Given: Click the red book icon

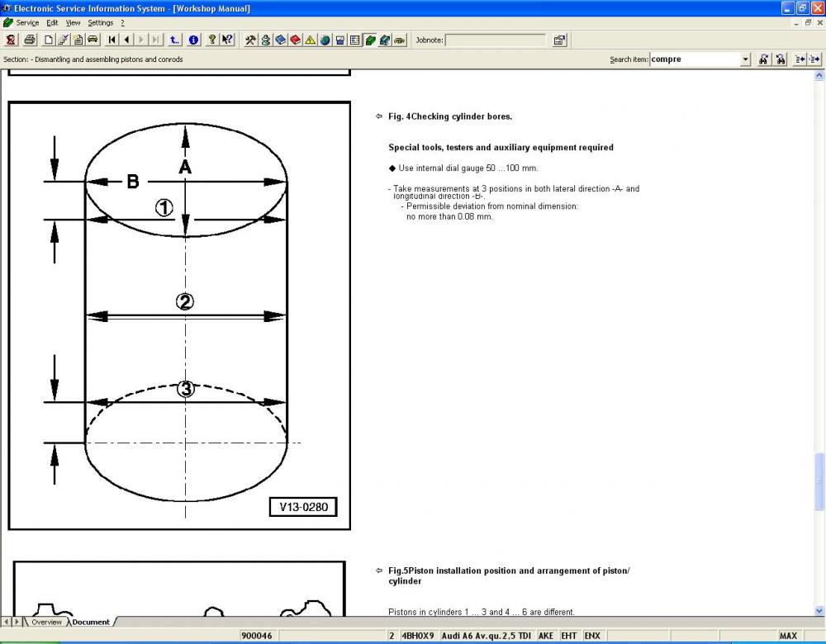Looking at the screenshot, I should [295, 40].
